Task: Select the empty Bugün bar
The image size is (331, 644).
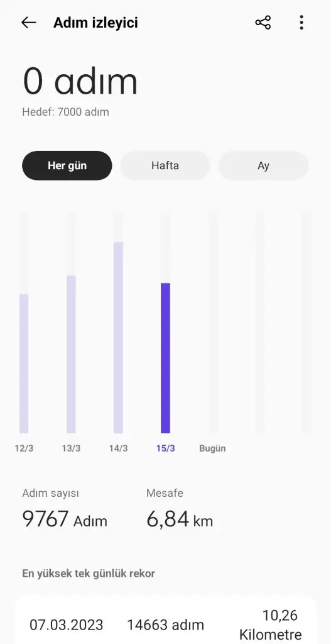Action: (x=212, y=323)
